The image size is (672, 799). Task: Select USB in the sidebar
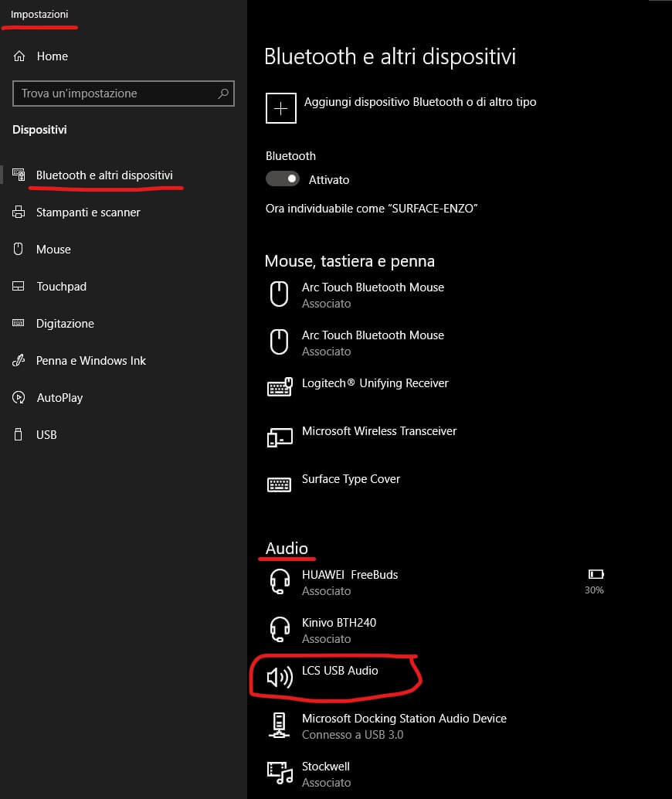point(46,435)
